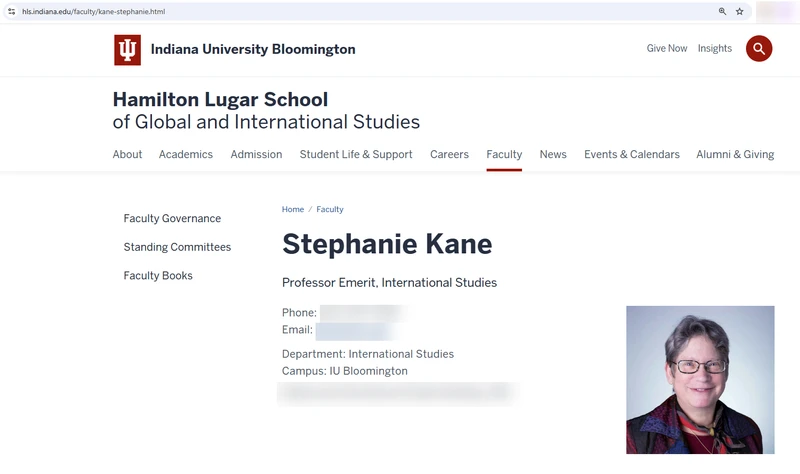The image size is (800, 474).
Task: Click the URL in the address bar
Action: tap(93, 11)
